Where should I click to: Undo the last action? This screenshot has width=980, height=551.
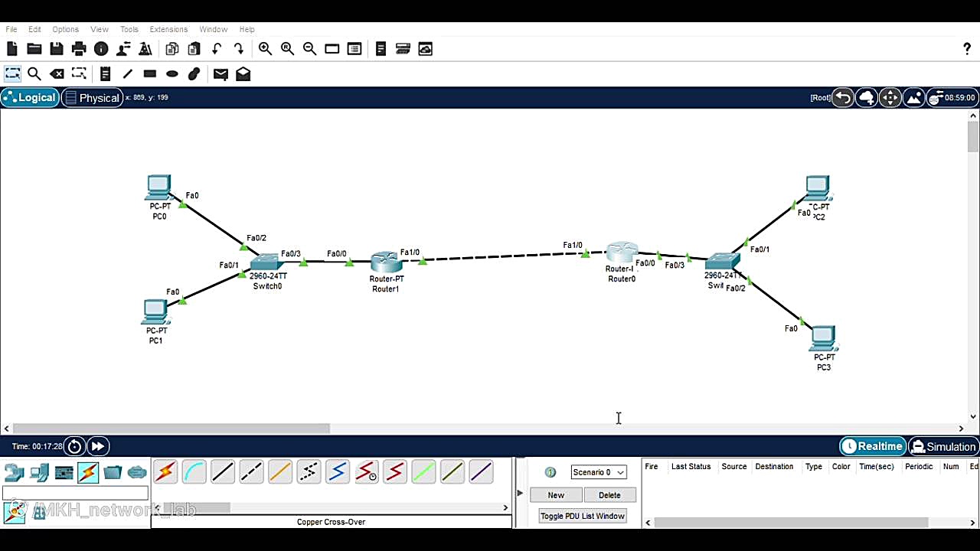(x=217, y=49)
